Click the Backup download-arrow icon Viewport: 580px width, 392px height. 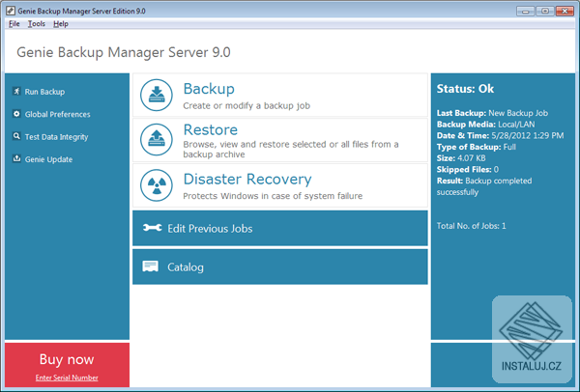[157, 96]
